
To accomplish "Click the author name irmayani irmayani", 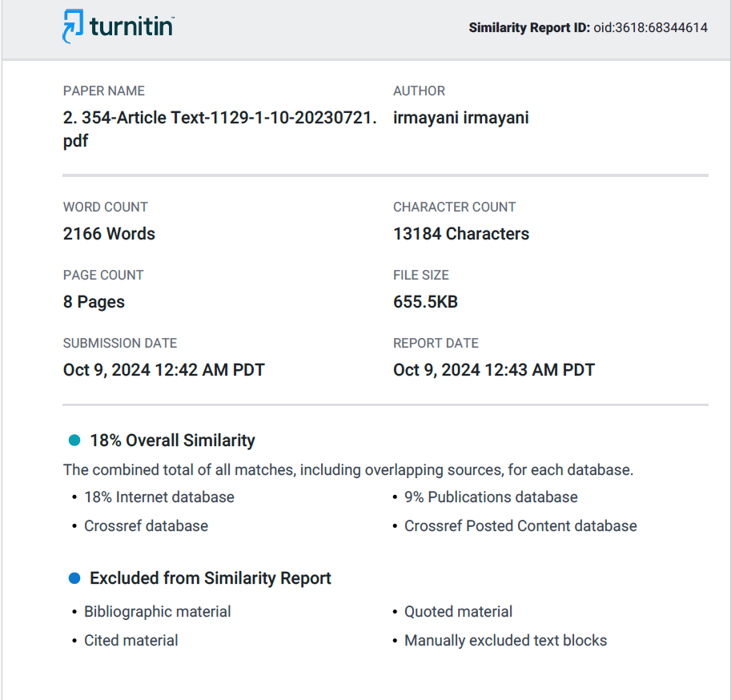I will click(460, 118).
